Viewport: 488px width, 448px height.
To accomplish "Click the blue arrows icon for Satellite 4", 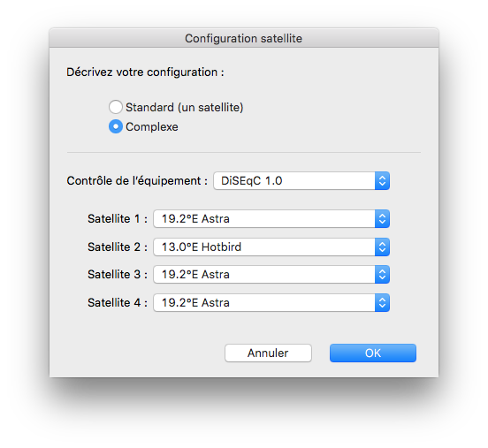I will pyautogui.click(x=382, y=303).
